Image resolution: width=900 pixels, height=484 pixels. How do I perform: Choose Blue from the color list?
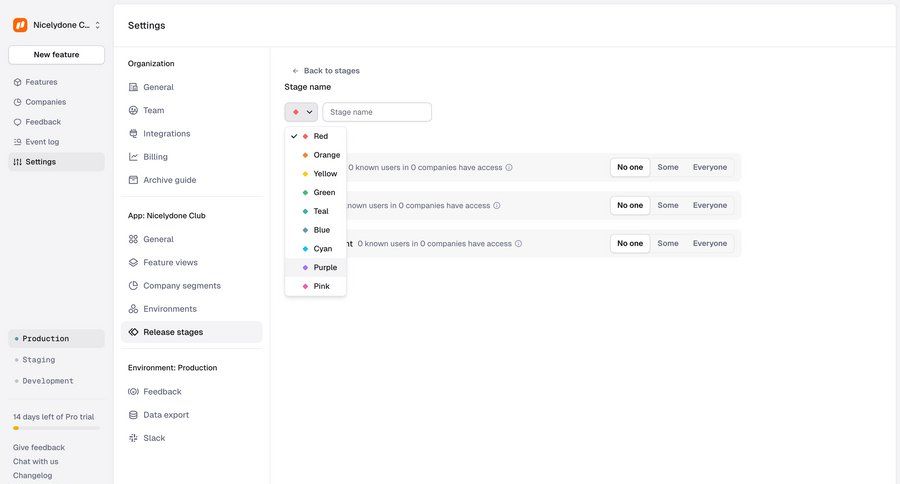point(315,230)
